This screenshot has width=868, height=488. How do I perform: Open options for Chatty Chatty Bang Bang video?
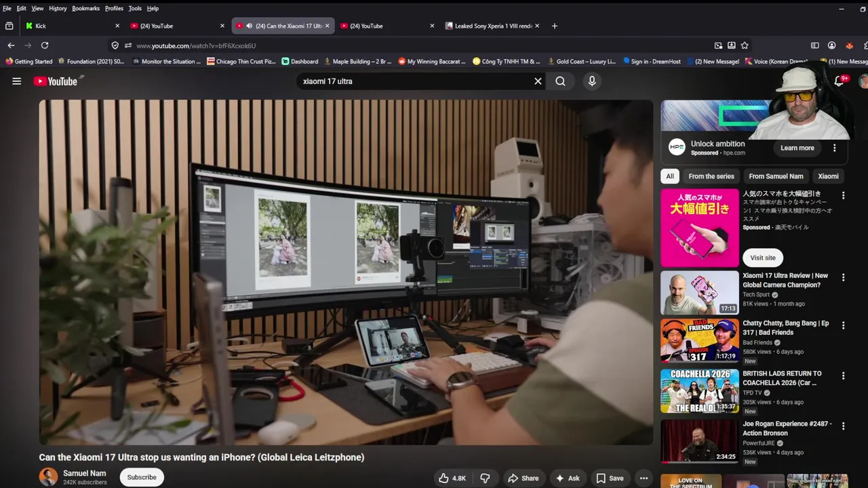tap(843, 325)
